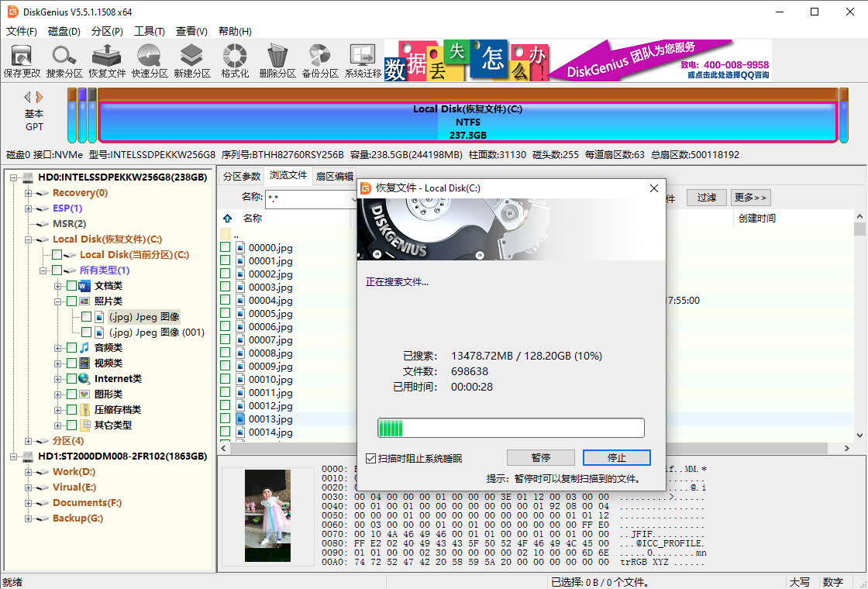Click the 图形类 icon

[84, 394]
